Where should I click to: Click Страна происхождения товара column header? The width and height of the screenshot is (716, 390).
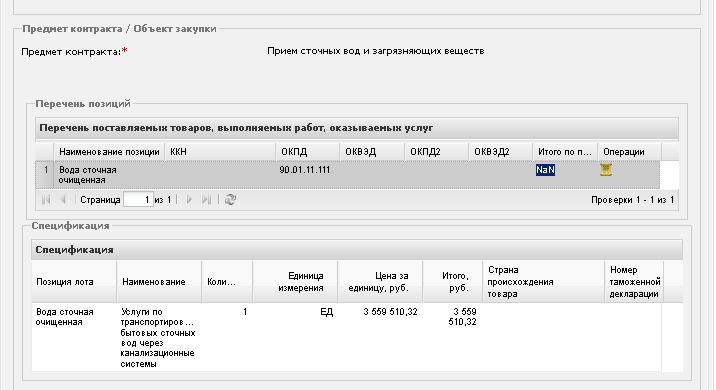(543, 282)
